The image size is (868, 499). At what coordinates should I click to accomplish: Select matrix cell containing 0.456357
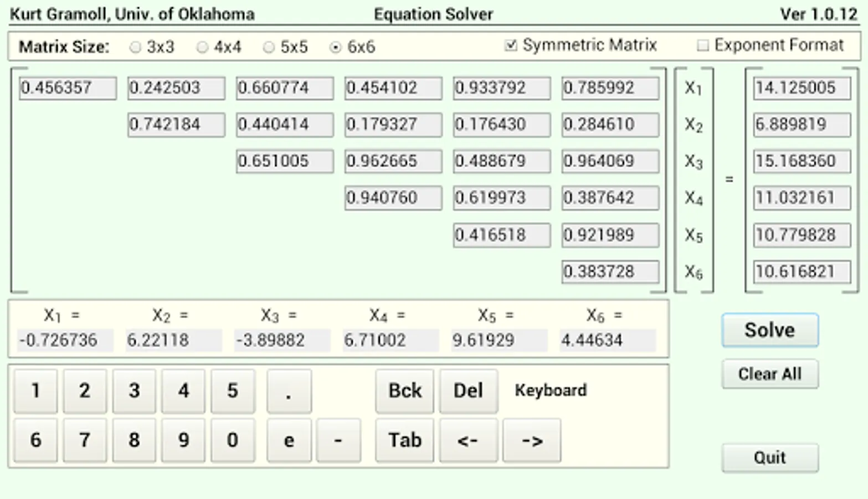click(68, 88)
